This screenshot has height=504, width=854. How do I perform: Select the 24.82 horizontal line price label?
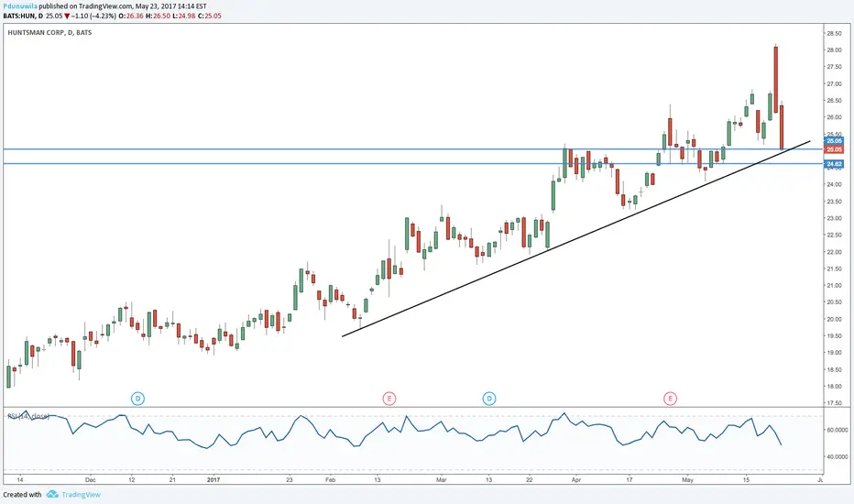point(834,163)
